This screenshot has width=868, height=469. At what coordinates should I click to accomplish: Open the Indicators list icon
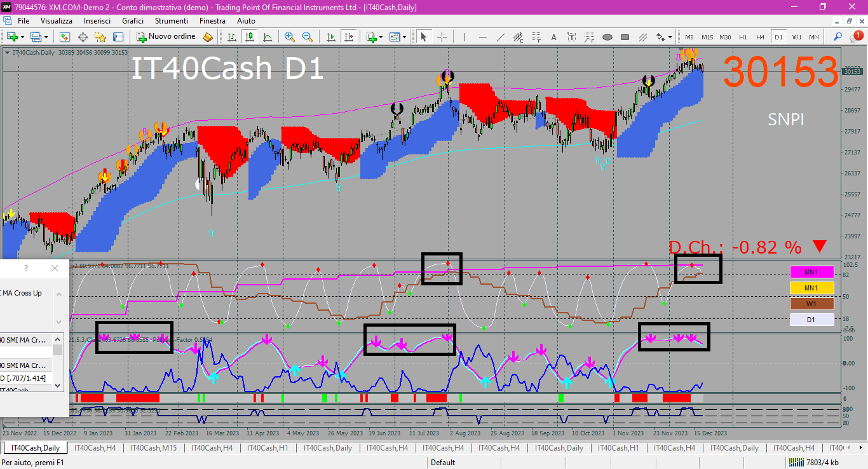click(372, 37)
